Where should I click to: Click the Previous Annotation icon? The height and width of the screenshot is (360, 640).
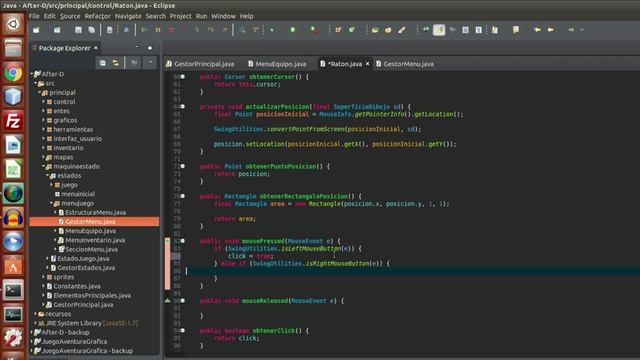[516, 30]
